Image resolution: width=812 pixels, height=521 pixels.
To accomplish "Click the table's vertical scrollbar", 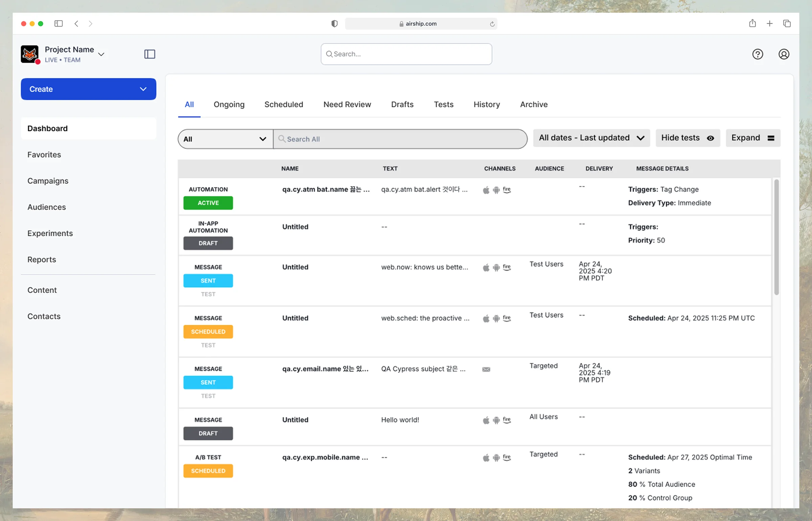I will pos(776,237).
